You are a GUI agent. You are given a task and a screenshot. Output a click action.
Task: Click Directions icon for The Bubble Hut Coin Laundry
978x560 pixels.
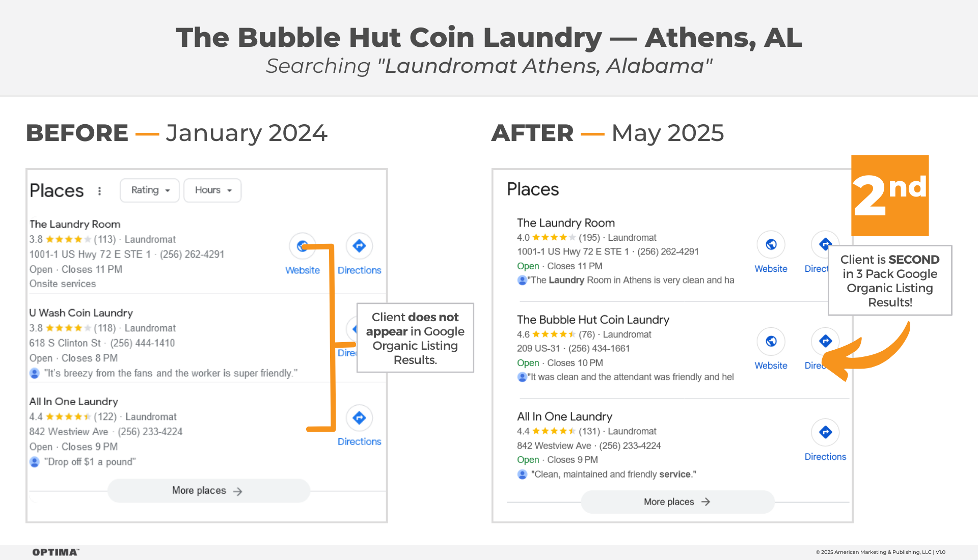(825, 341)
